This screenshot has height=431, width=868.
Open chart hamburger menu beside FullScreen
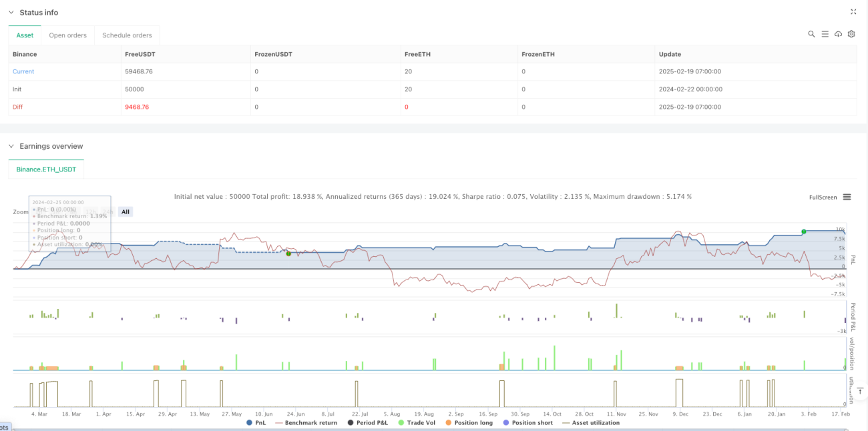(x=847, y=197)
